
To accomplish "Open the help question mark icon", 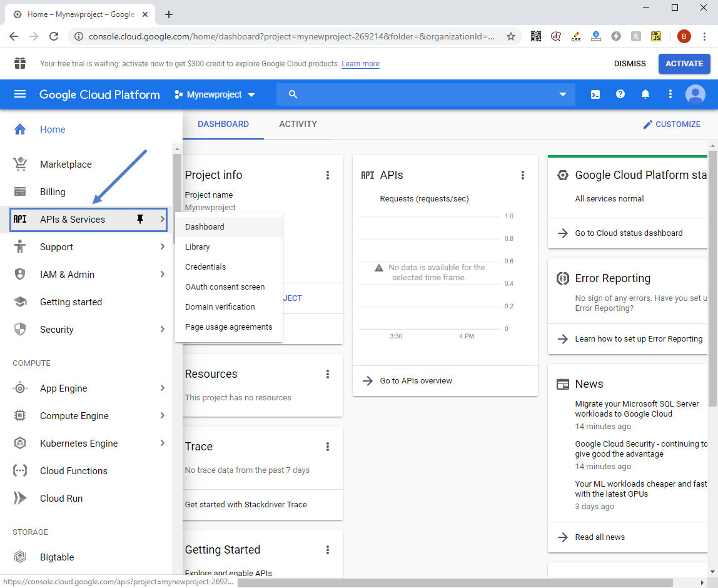I will pos(620,94).
